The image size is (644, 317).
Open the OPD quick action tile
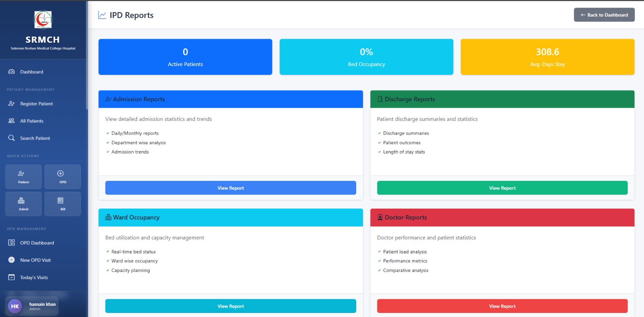click(62, 177)
